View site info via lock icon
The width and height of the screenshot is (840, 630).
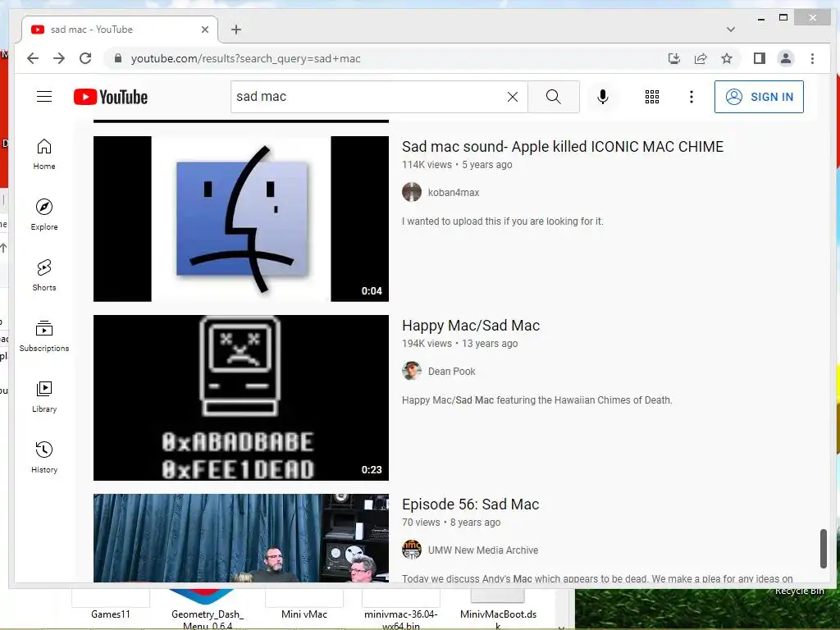[118, 58]
